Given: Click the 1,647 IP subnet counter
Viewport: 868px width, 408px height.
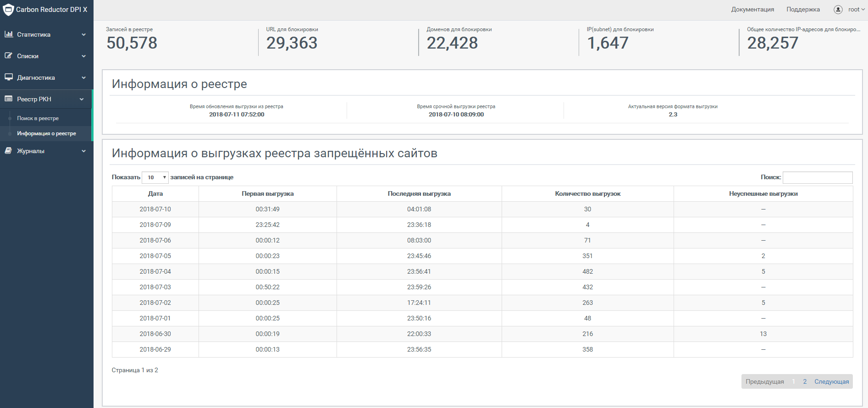Looking at the screenshot, I should point(608,43).
